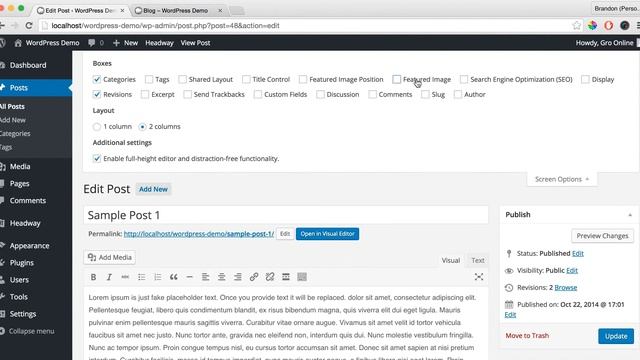Enable the Tags box
Viewport: 640px width, 360px height.
coord(149,79)
